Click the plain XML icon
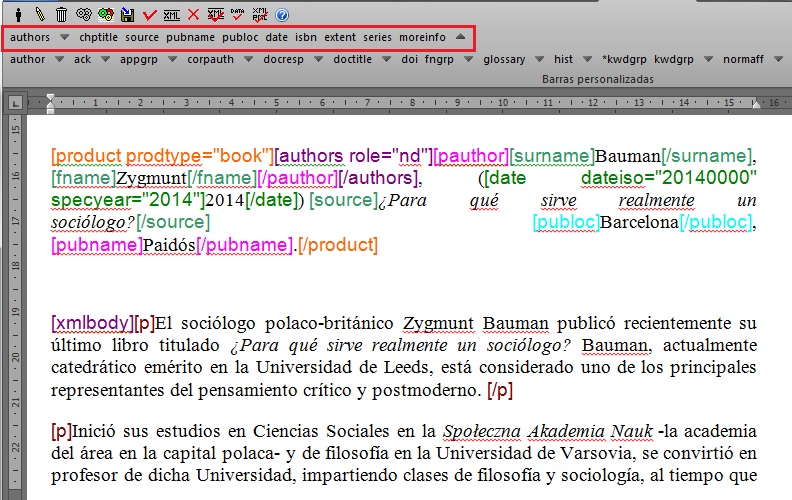This screenshot has width=792, height=500. point(172,15)
